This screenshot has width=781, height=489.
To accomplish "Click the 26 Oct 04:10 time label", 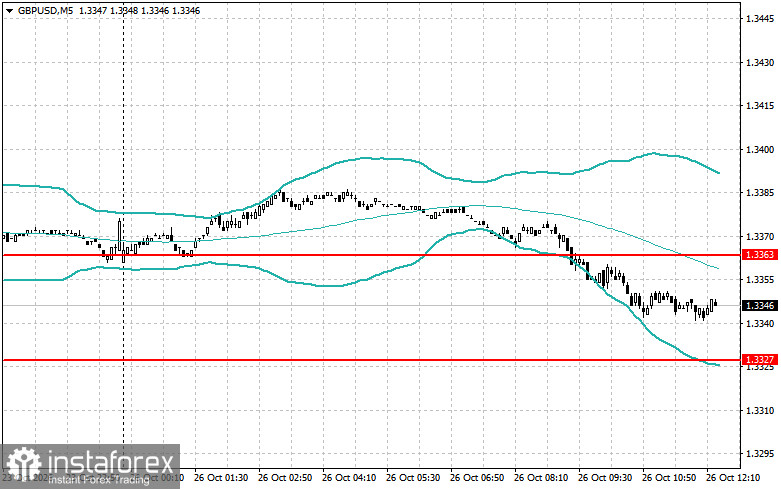I will tap(349, 478).
